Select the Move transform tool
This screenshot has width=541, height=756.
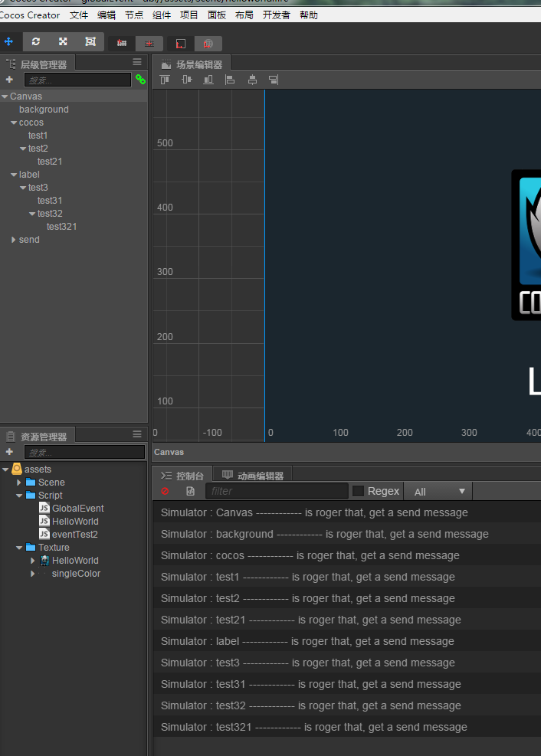pyautogui.click(x=8, y=42)
